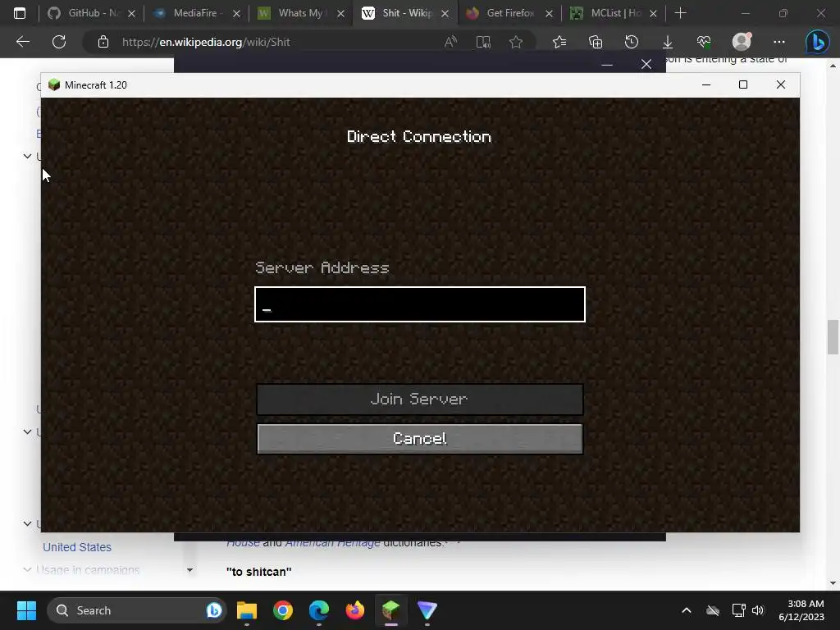This screenshot has height=630, width=840.
Task: Expand the Usage in campaigns section
Action: click(27, 569)
